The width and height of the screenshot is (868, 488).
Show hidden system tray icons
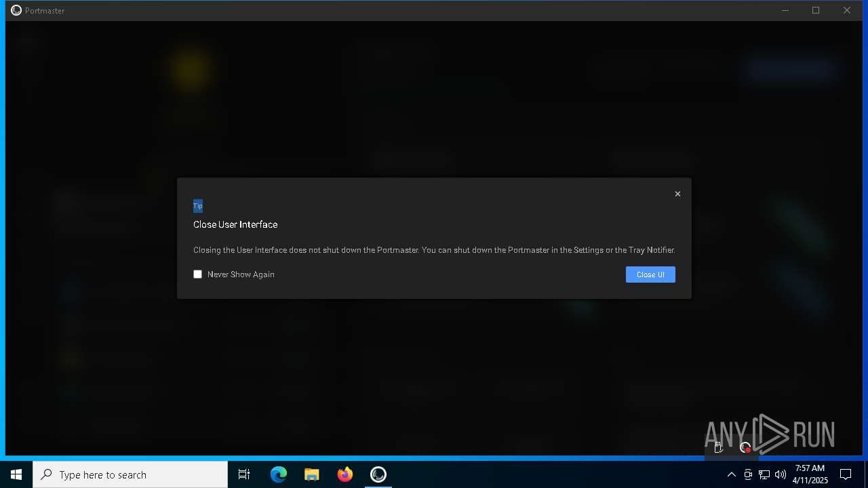coord(731,474)
